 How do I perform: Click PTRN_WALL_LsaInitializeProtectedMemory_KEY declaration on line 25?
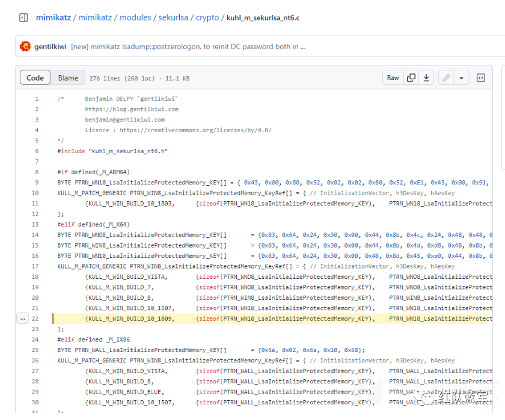[x=151, y=350]
